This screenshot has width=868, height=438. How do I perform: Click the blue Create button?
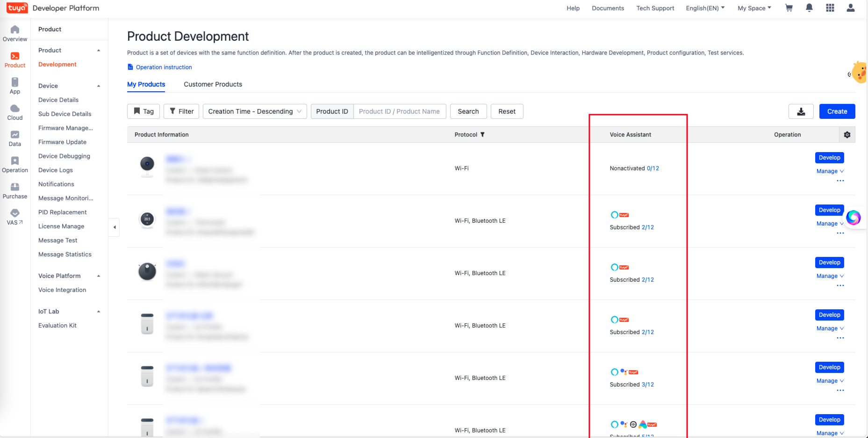click(x=837, y=111)
